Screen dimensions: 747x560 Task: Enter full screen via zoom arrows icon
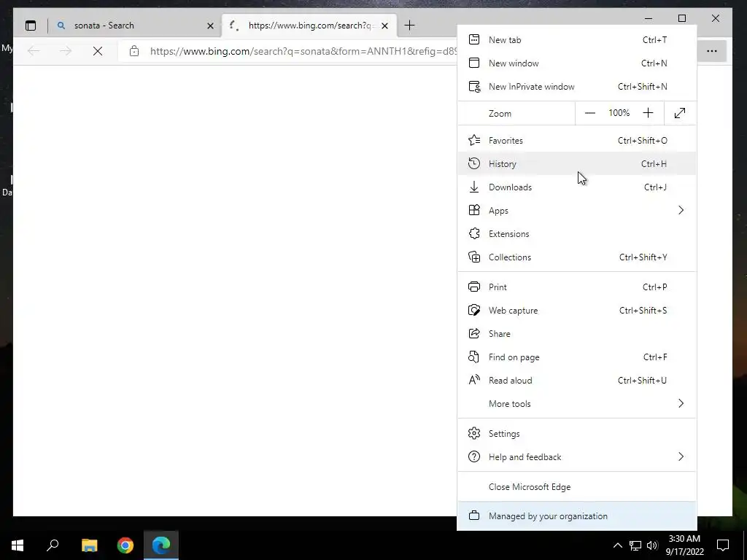(680, 113)
